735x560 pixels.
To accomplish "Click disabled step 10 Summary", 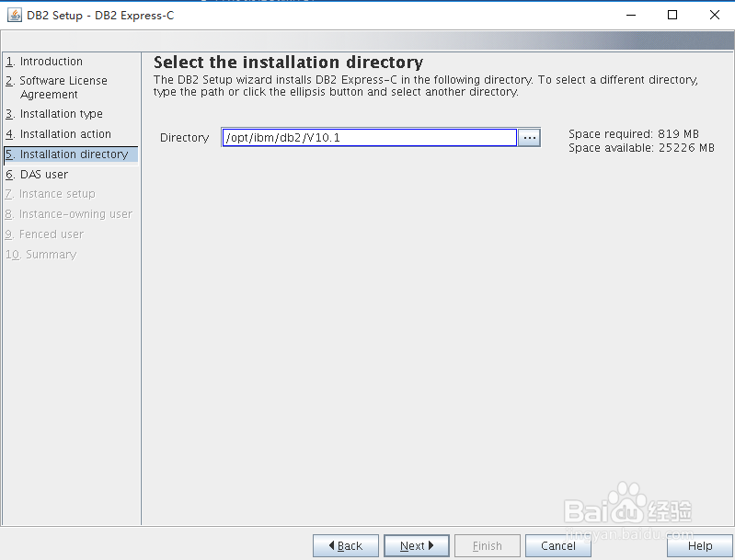I will (40, 254).
